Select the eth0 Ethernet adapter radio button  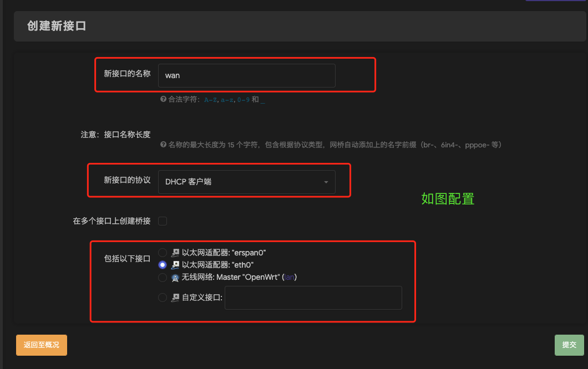pos(163,265)
